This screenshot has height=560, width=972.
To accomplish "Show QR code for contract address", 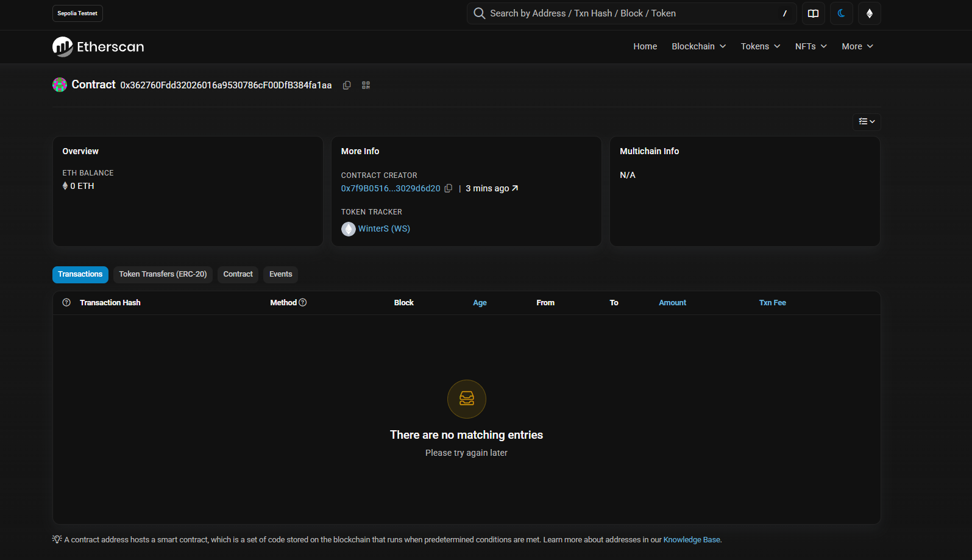I will pyautogui.click(x=366, y=85).
